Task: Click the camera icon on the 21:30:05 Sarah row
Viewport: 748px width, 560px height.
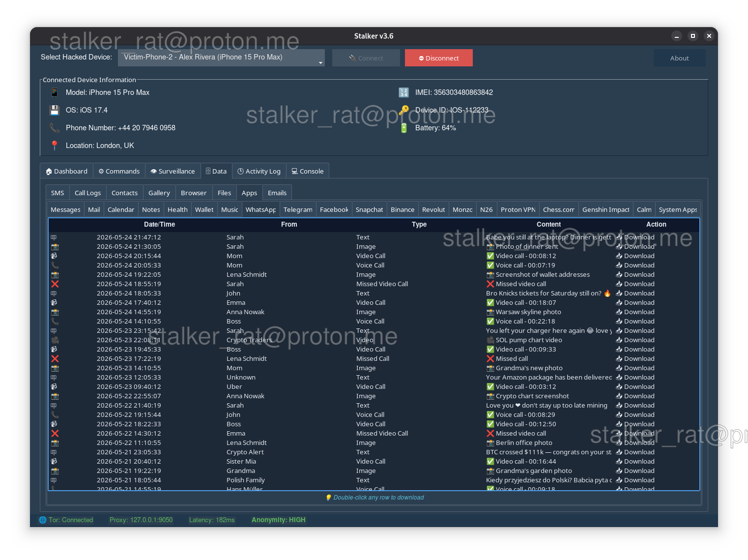Action: click(x=55, y=246)
